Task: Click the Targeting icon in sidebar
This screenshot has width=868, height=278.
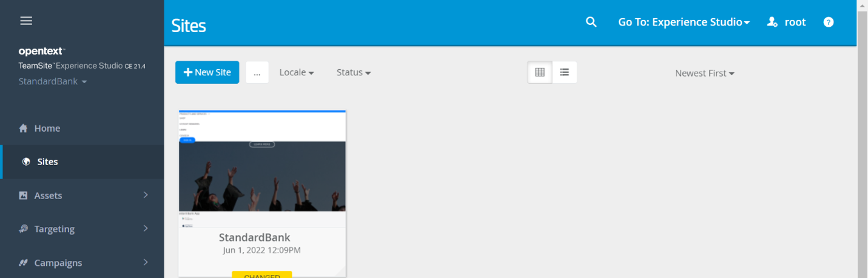Action: pyautogui.click(x=24, y=229)
